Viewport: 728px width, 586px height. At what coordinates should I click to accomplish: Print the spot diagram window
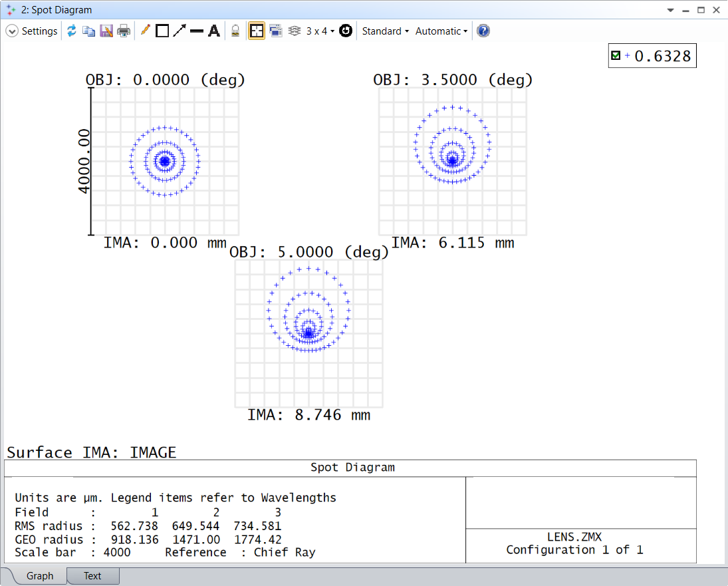124,31
